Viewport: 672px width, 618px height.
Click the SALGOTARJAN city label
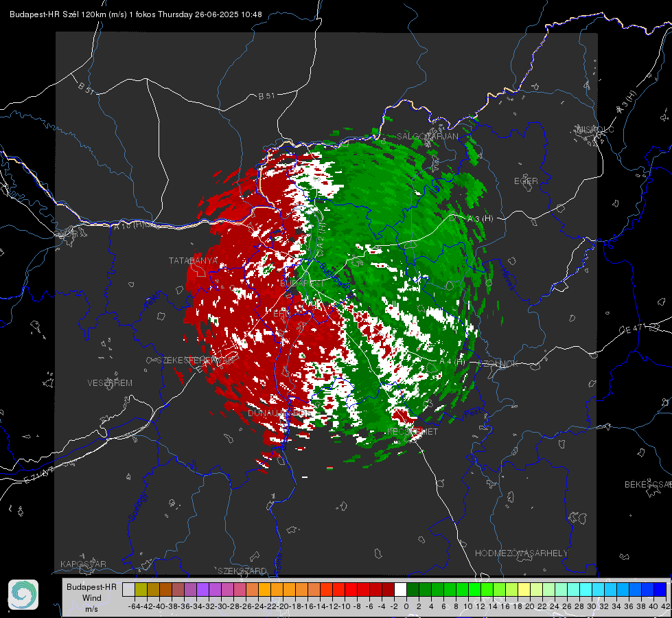pos(427,137)
